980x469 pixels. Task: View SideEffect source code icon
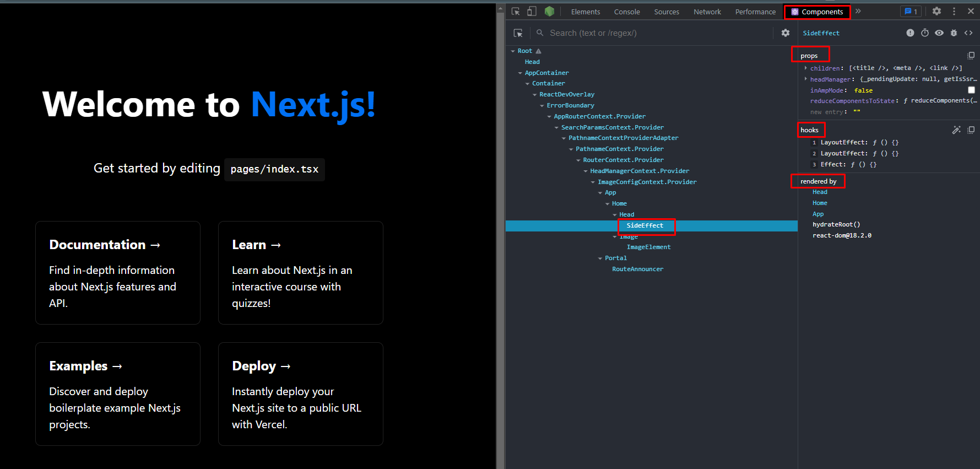click(x=968, y=33)
